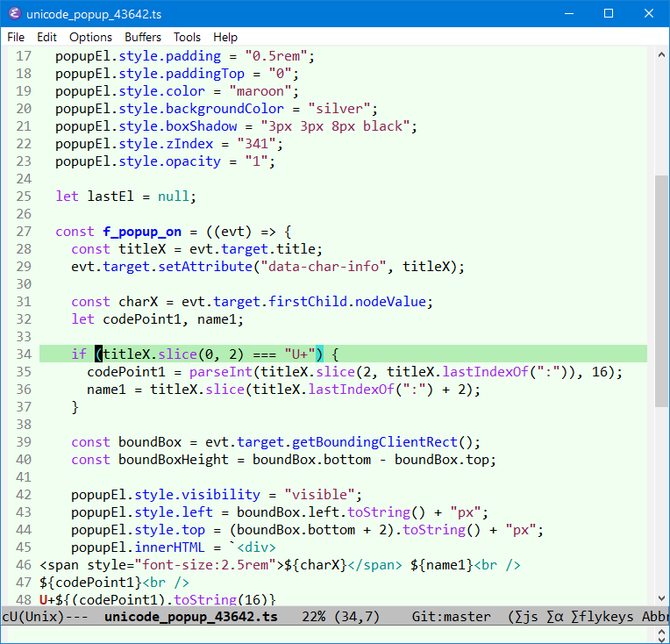Viewport: 670px width, 644px height.
Task: Click the U(Unix) encoding indicator
Action: pyautogui.click(x=37, y=617)
